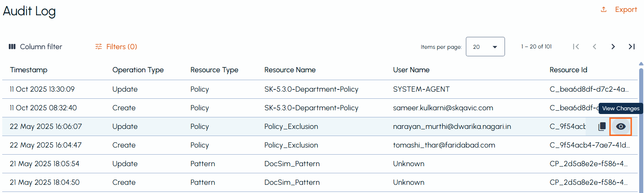Go to next page arrow
Viewport: 644px width, 193px height.
[613, 47]
